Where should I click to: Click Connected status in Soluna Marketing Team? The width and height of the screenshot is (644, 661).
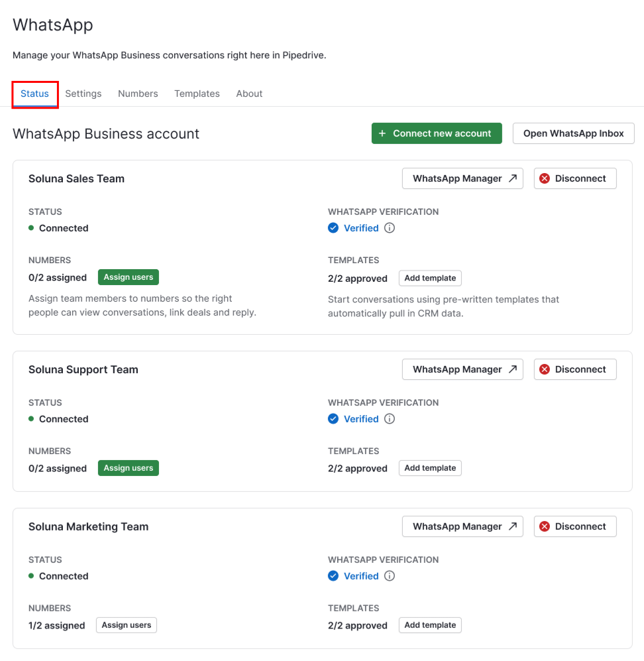[x=64, y=576]
